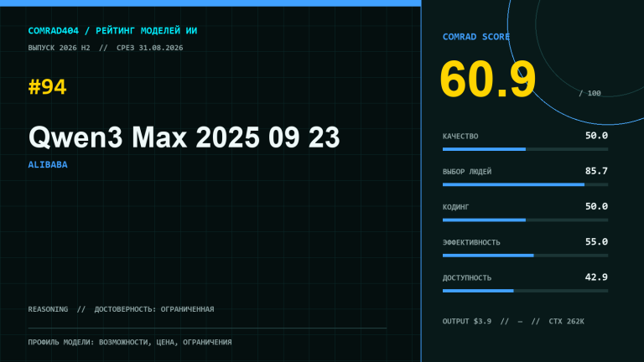Click the REASONING // ДОСТОВЕРНОСТЬ line
The width and height of the screenshot is (644, 362).
121,309
